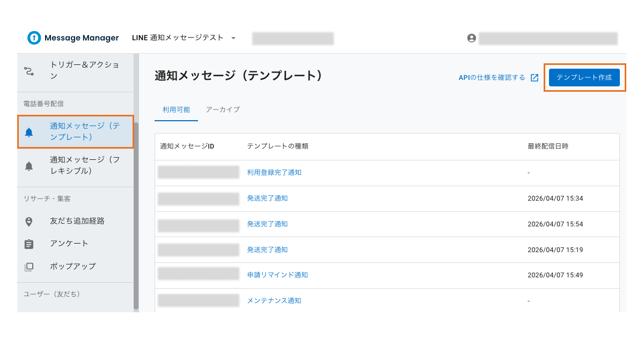The image size is (644, 338).
Task: Click the clipboard icon for アンケート
Action: click(30, 243)
